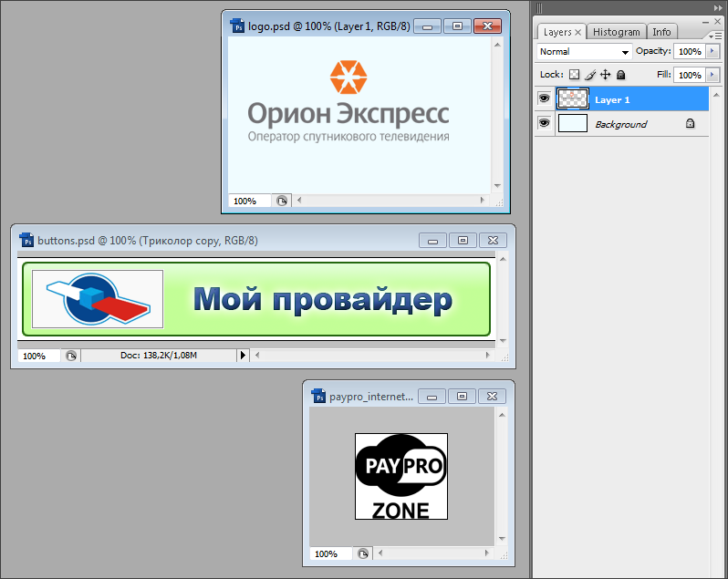Maximize the logo.psd window

[x=457, y=26]
